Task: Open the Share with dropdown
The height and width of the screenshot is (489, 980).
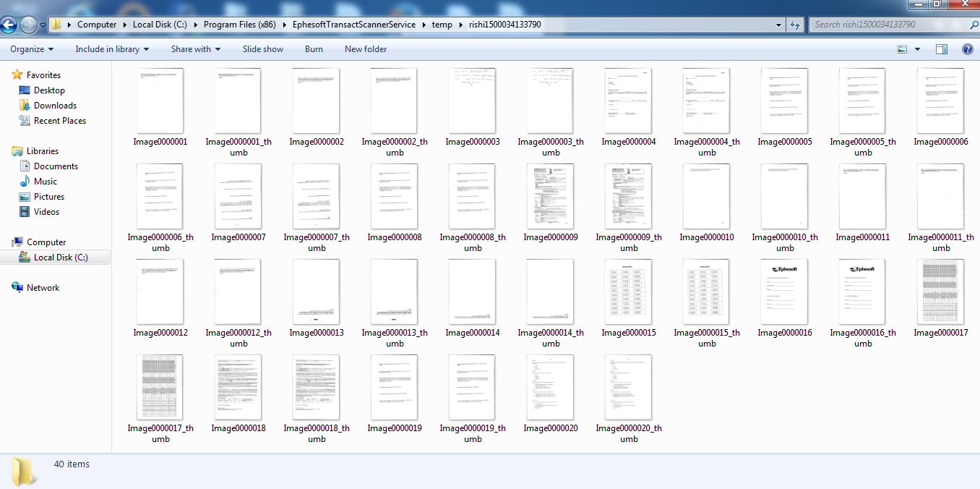Action: click(x=196, y=49)
